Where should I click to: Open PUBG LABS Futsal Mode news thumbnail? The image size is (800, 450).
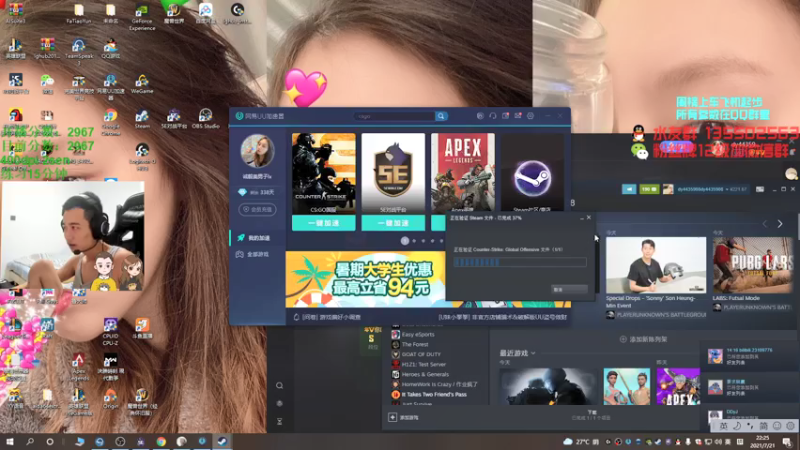pos(753,265)
